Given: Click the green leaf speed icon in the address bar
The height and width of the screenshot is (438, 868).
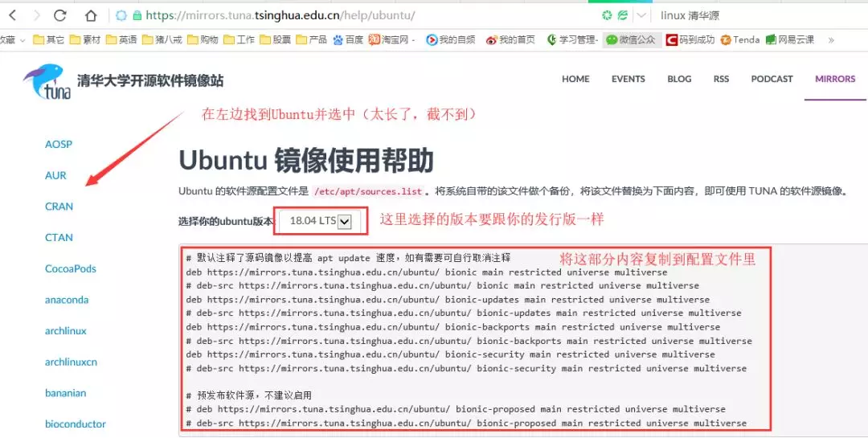Looking at the screenshot, I should (623, 15).
